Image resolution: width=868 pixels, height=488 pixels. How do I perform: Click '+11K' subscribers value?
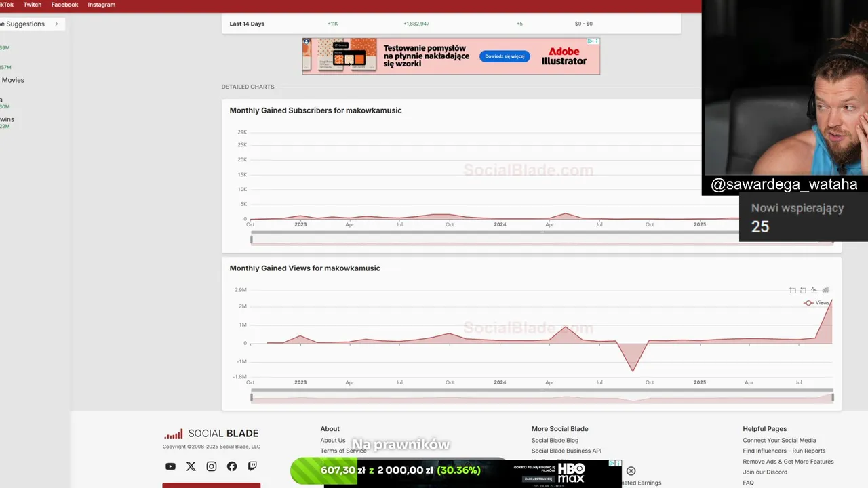(332, 24)
